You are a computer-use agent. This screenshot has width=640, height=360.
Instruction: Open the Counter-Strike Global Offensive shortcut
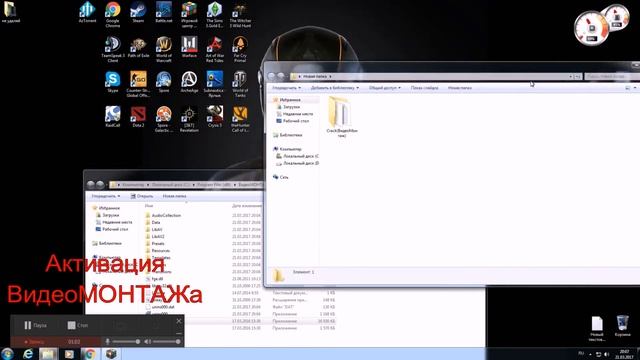point(138,84)
